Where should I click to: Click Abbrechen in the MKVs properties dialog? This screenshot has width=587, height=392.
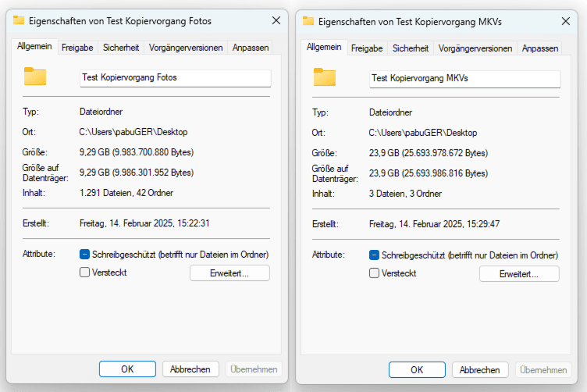(x=480, y=369)
